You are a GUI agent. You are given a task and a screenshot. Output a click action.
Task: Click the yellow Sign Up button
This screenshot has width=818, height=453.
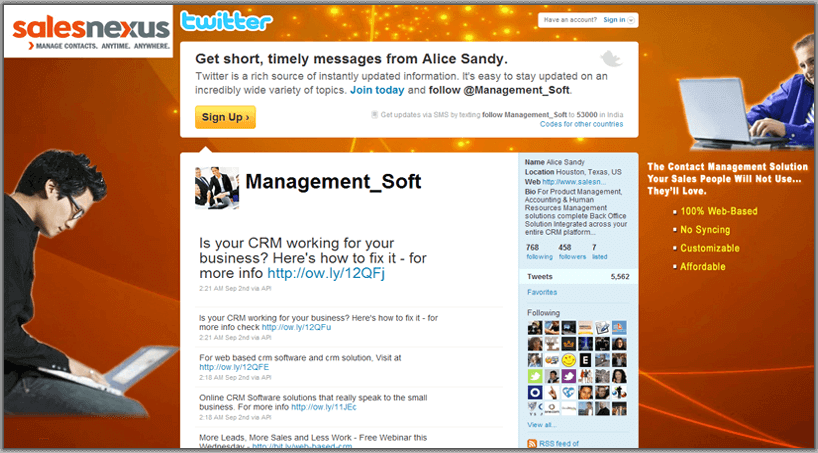click(x=225, y=117)
